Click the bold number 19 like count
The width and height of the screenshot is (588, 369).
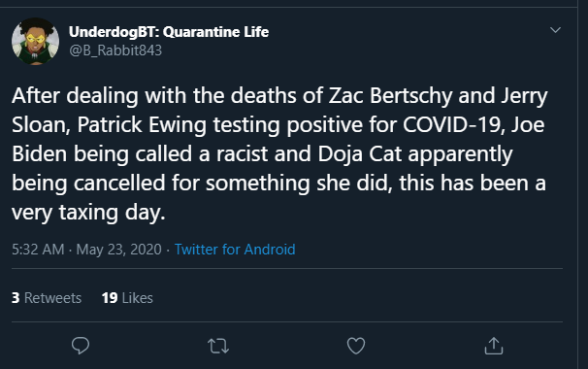[x=110, y=298]
